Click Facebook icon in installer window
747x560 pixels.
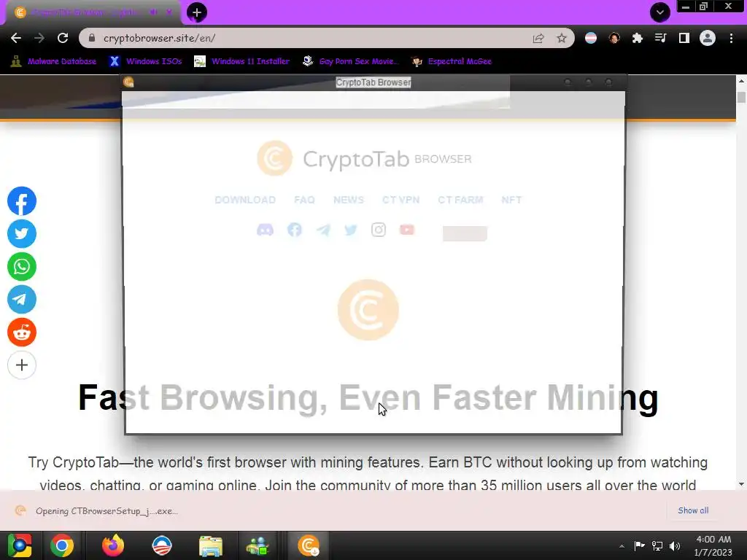pos(295,230)
